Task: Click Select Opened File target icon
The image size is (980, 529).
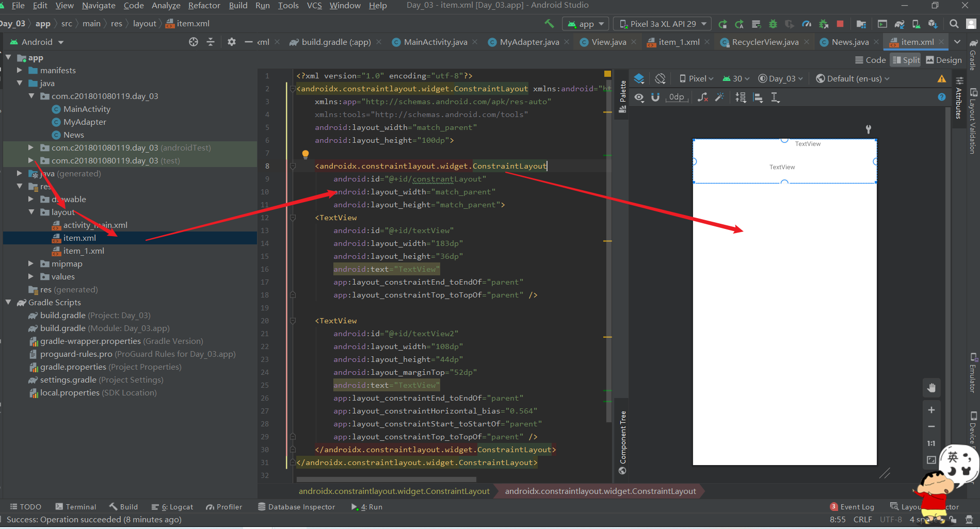Action: pyautogui.click(x=194, y=42)
